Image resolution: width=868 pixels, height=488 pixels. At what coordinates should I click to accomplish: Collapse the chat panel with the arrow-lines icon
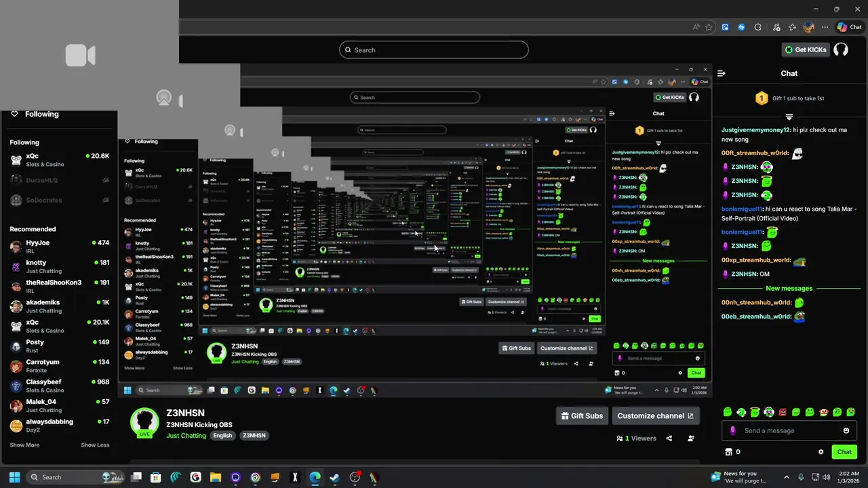point(722,73)
